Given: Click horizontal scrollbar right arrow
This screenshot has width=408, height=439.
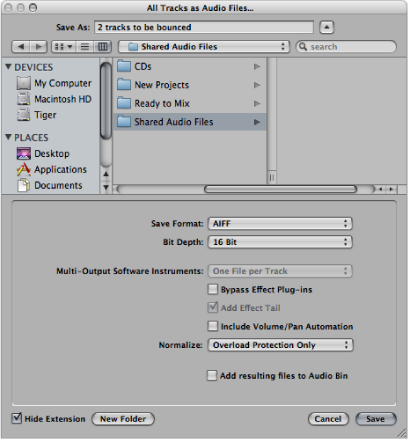Looking at the screenshot, I should tap(391, 189).
